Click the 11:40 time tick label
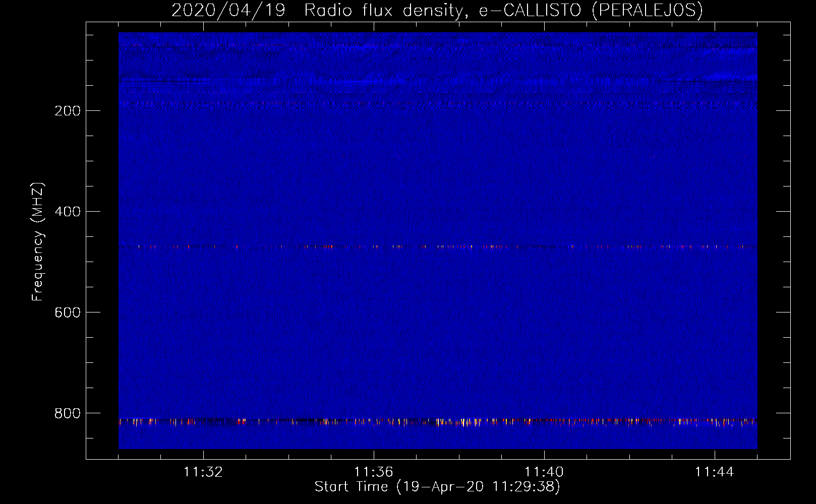 544,472
